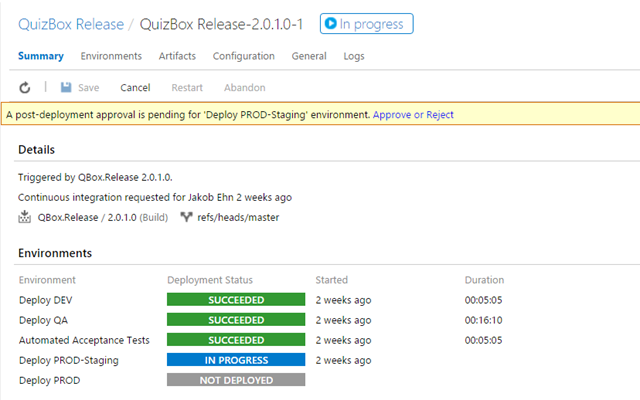Click 'Triggered by QBox.Release 2.0.1.0.' text
The width and height of the screenshot is (640, 400).
[x=95, y=178]
